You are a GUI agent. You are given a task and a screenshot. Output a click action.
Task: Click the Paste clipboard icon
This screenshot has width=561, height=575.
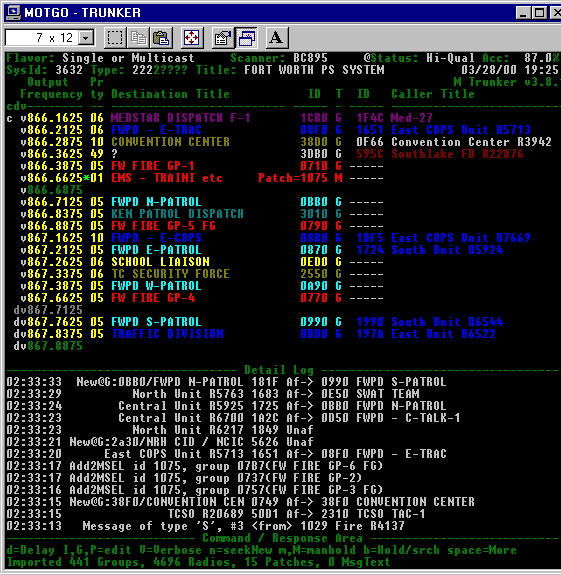click(x=161, y=38)
